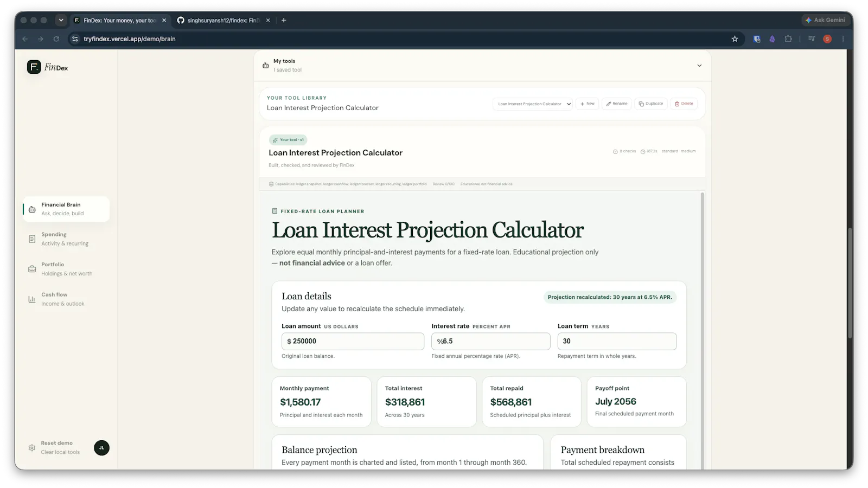
Task: Click the Payment breakdown heading
Action: tap(602, 450)
